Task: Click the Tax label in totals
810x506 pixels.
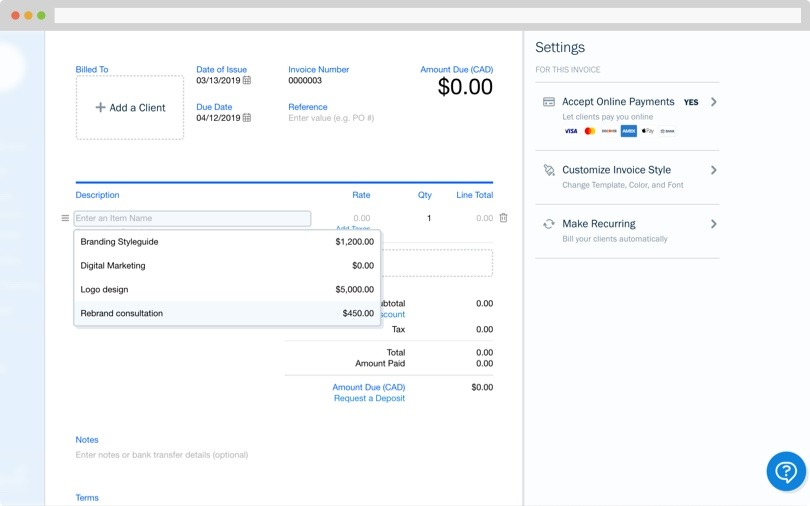Action: click(398, 329)
